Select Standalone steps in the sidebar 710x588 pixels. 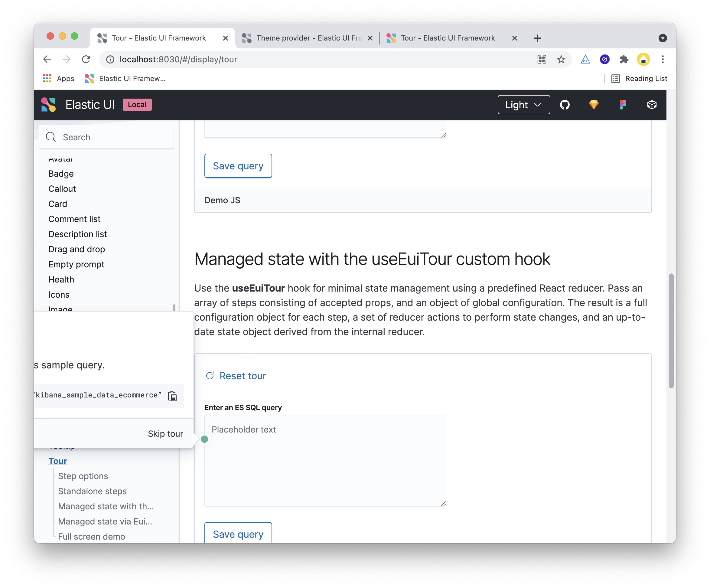[92, 491]
